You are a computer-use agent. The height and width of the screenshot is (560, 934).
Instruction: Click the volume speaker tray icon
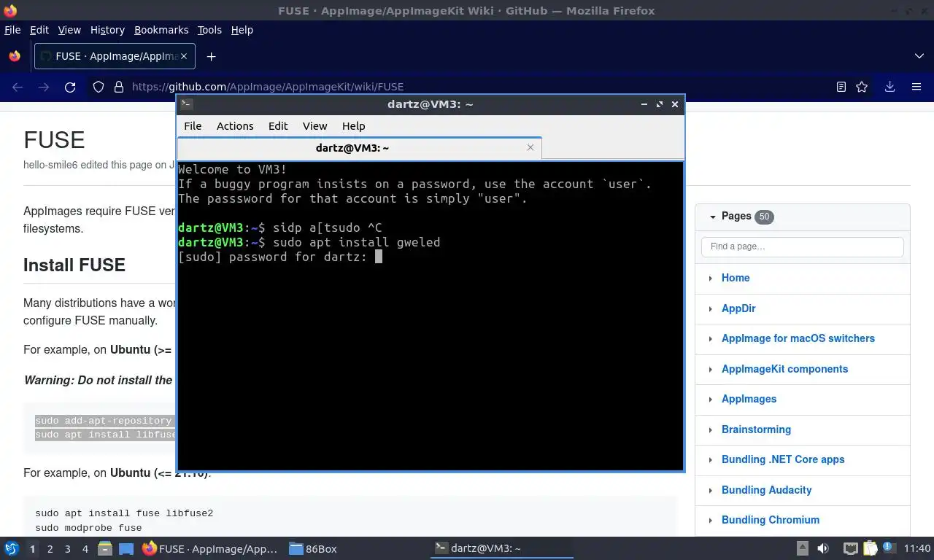coord(823,548)
